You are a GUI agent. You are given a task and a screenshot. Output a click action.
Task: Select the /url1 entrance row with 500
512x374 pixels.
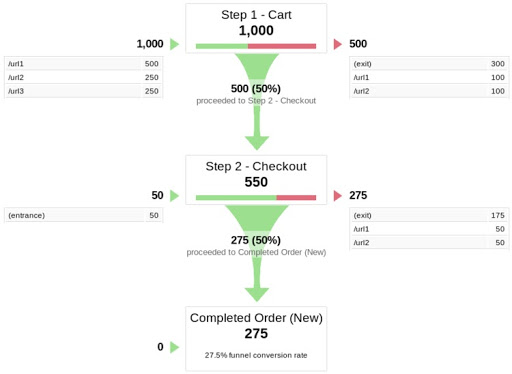[x=83, y=64]
